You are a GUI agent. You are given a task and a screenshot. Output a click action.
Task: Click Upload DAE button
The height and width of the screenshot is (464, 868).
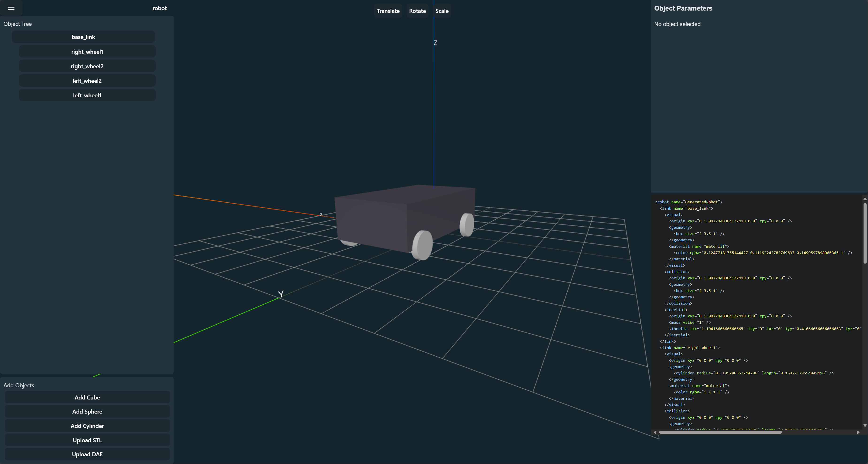(87, 454)
